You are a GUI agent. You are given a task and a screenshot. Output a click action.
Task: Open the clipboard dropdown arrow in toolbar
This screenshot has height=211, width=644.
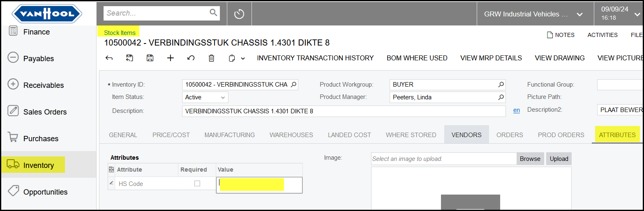click(x=243, y=58)
